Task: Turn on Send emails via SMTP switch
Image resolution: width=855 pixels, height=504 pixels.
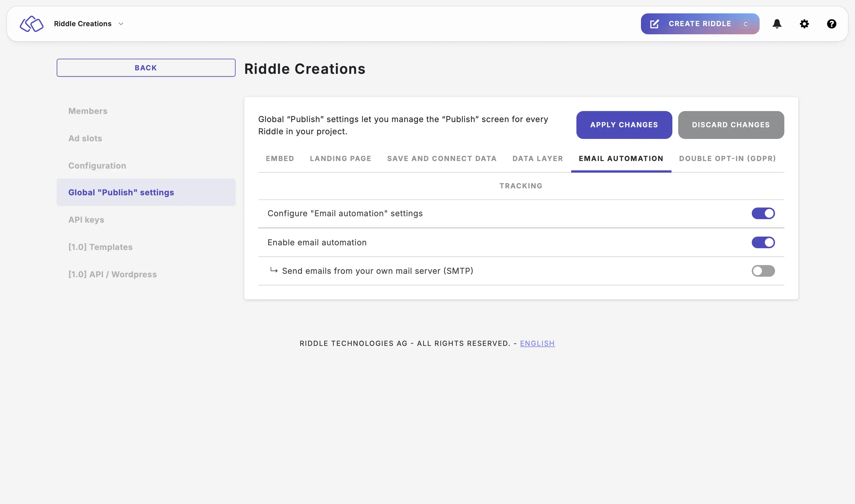Action: (x=763, y=271)
